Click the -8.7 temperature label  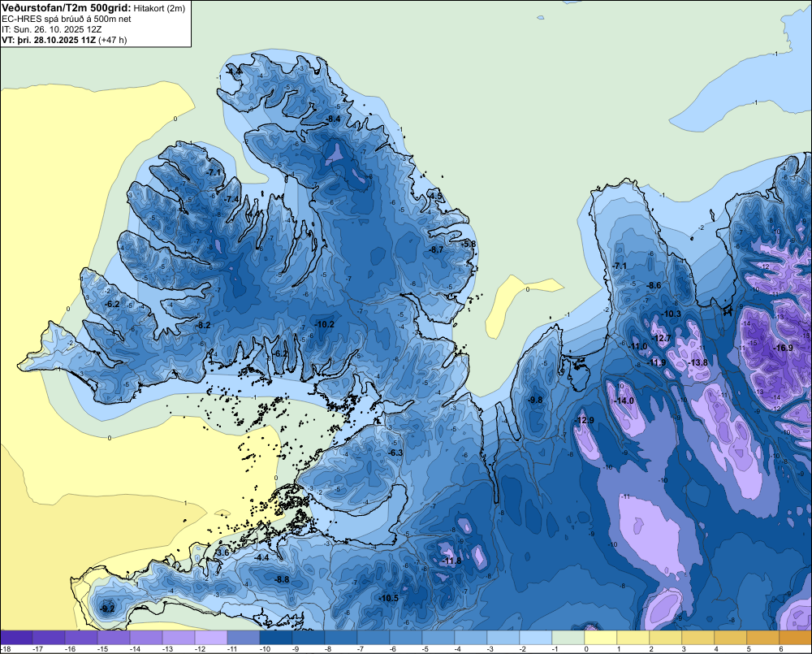click(436, 249)
